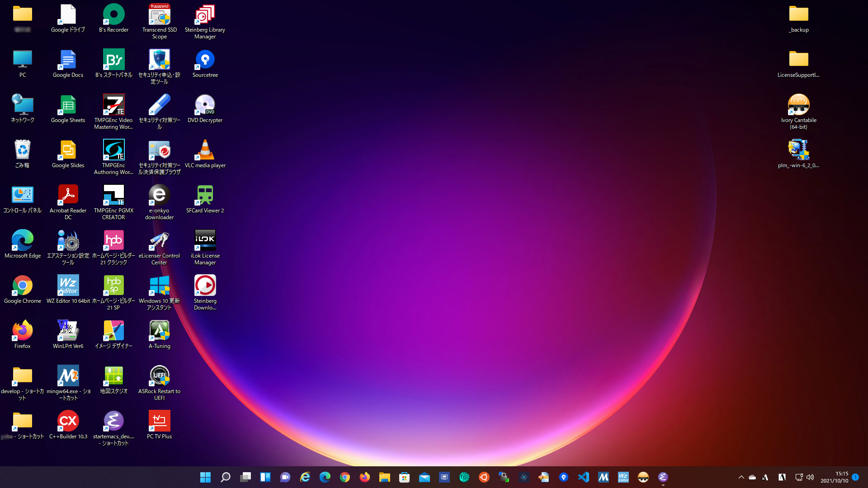Launch VLC media player
The height and width of the screenshot is (488, 868).
205,154
